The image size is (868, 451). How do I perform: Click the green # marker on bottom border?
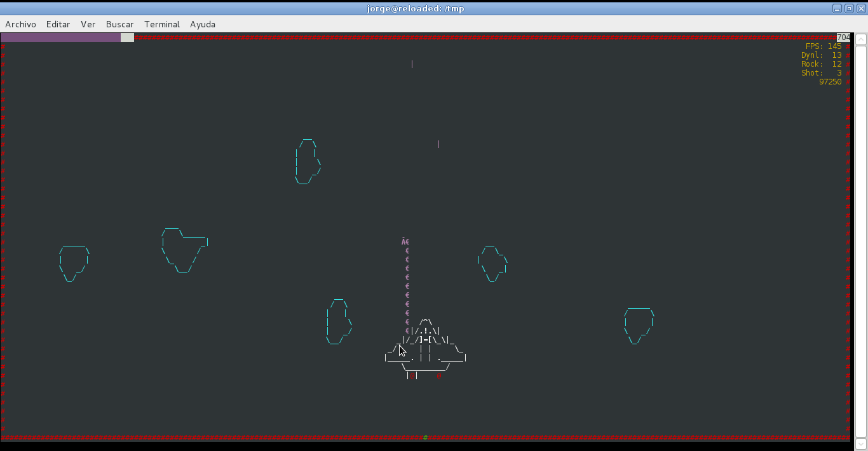coord(425,438)
